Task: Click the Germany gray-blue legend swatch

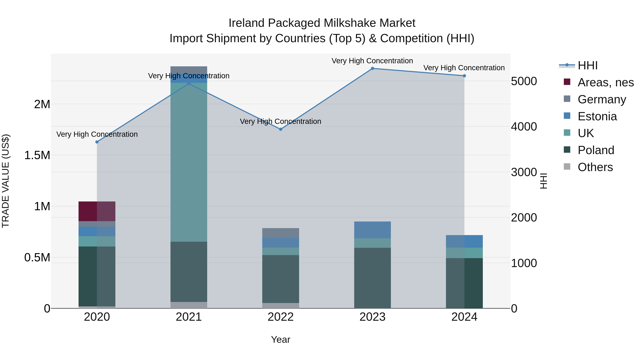Action: [567, 99]
